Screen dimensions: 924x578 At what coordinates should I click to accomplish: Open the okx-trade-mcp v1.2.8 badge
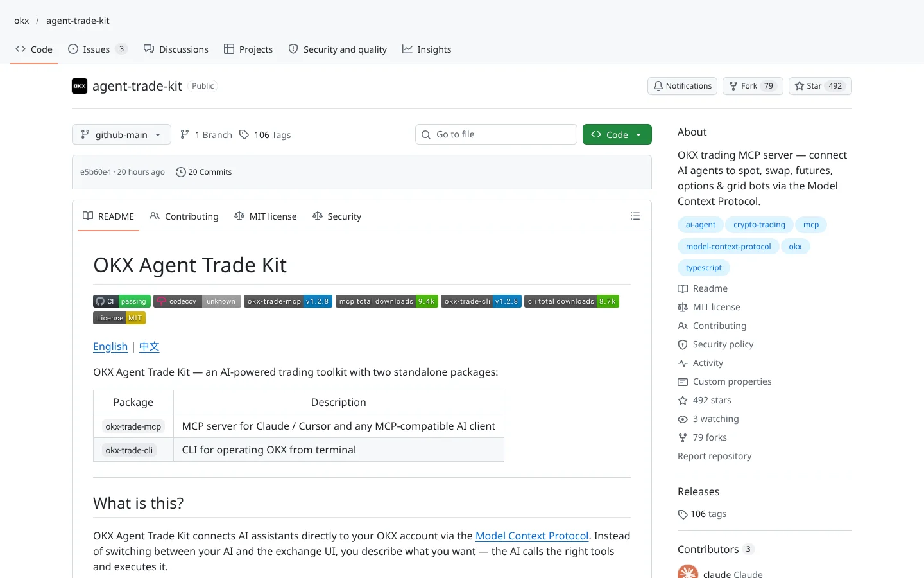pyautogui.click(x=288, y=301)
